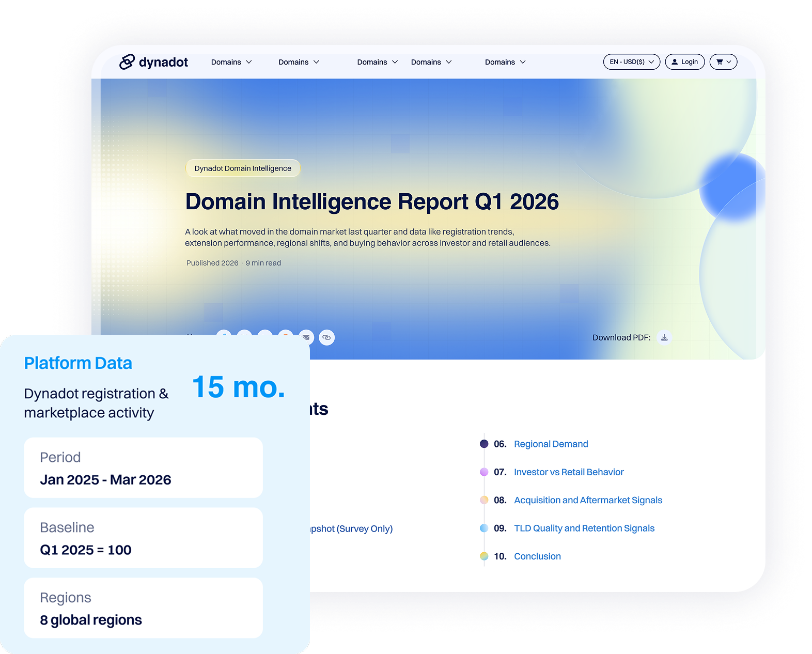812x654 pixels.
Task: Click the Dynadot Domain Intelligence badge
Action: (243, 168)
